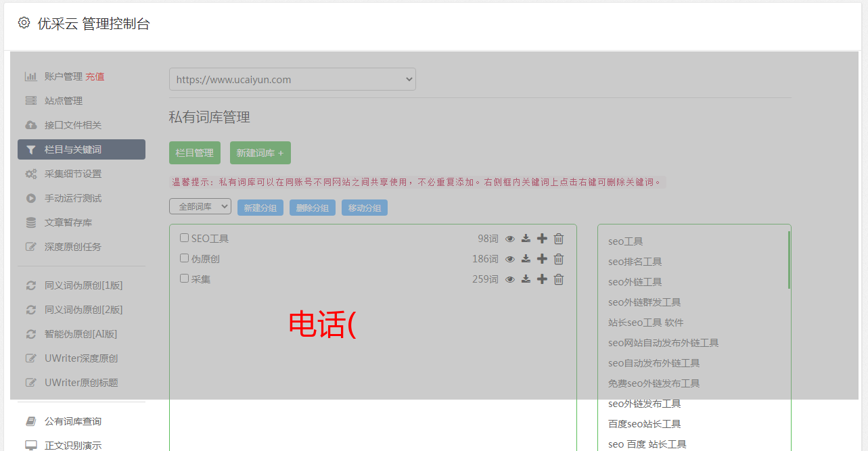
Task: Select keyword 免费seo外链发布工具
Action: 654,383
